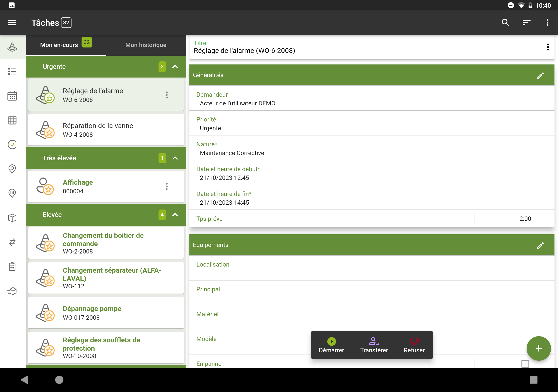
Task: Click the image notification icon in status bar
Action: coord(12,5)
